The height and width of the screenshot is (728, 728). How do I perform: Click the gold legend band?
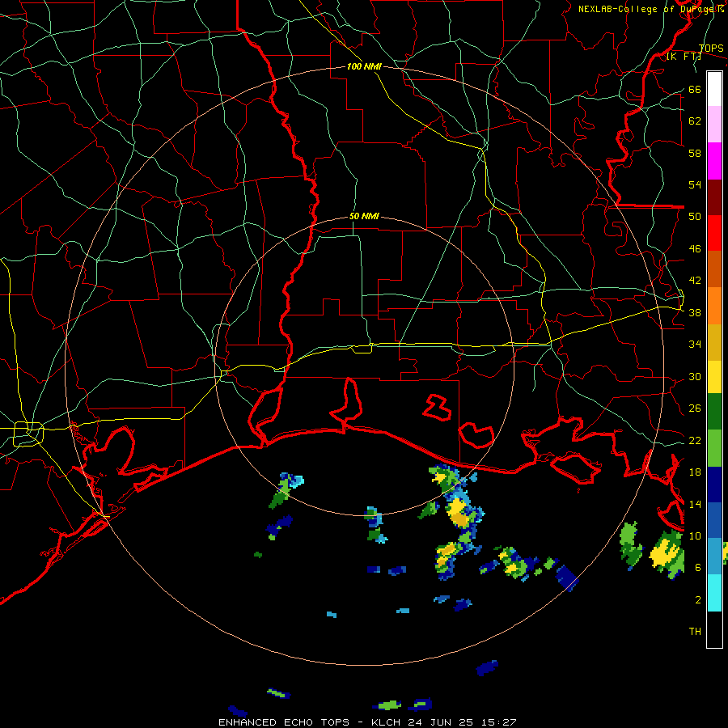714,342
